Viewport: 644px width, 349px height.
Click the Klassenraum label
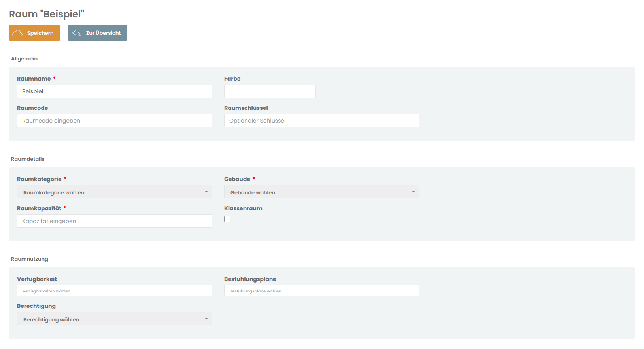point(243,208)
